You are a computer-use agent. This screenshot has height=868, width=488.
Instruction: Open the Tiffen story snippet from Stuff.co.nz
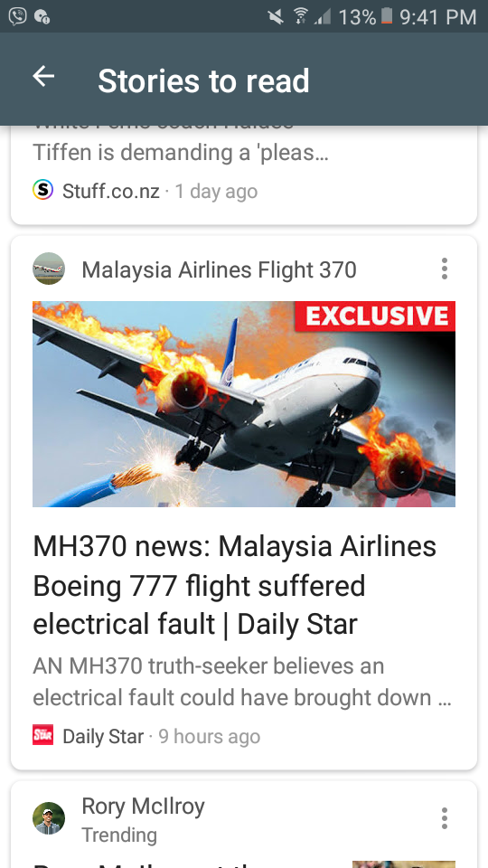click(x=181, y=152)
